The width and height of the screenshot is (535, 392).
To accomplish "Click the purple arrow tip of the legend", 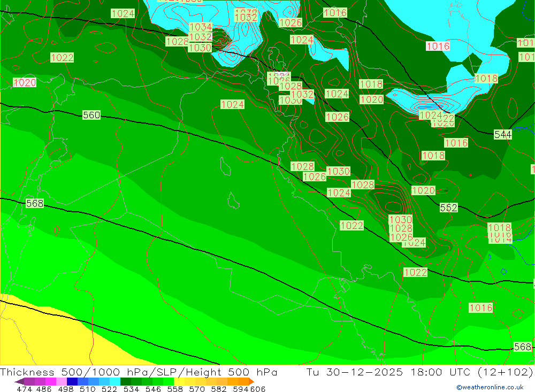I will click(x=19, y=381).
